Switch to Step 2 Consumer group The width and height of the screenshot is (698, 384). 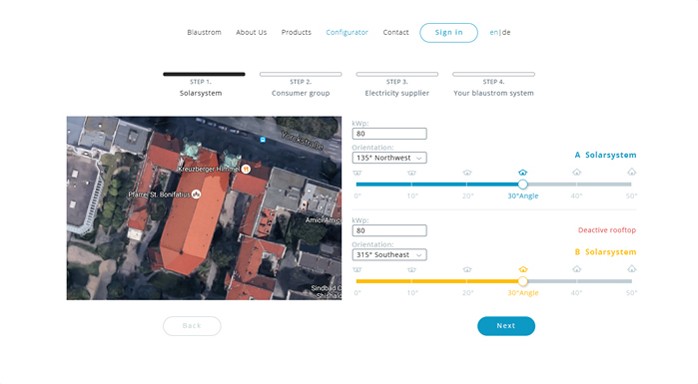(x=300, y=85)
